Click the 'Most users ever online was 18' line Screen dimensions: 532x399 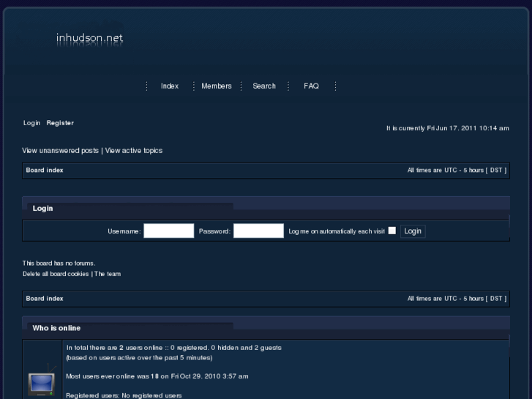pyautogui.click(x=157, y=376)
